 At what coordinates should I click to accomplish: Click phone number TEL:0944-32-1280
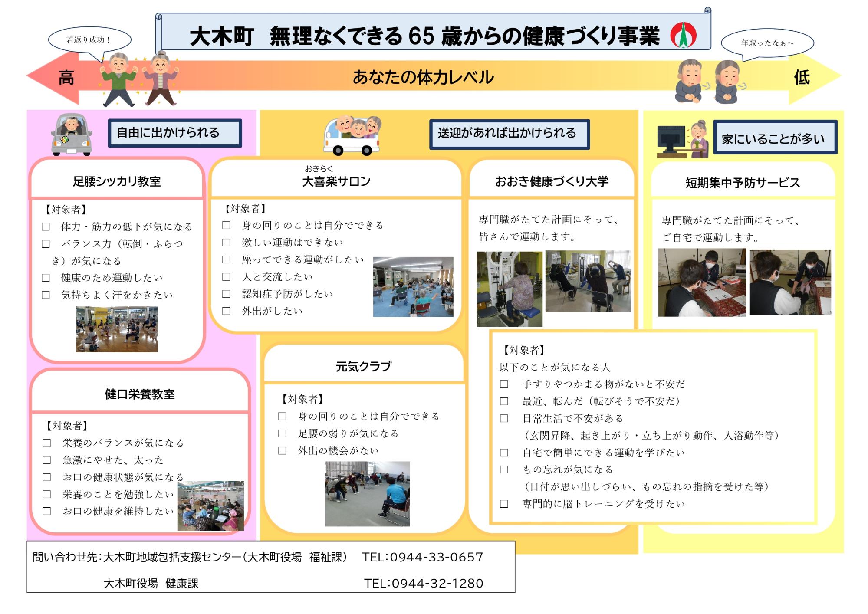pyautogui.click(x=424, y=583)
